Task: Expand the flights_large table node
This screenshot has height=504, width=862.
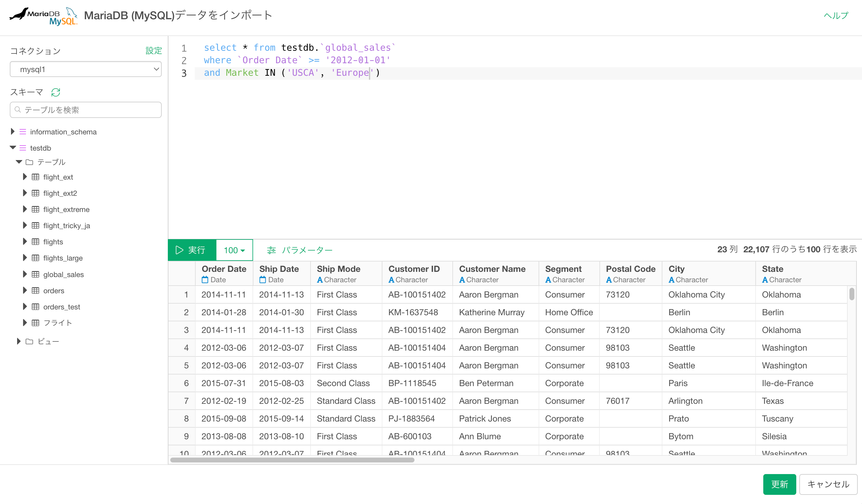Action: pos(25,257)
